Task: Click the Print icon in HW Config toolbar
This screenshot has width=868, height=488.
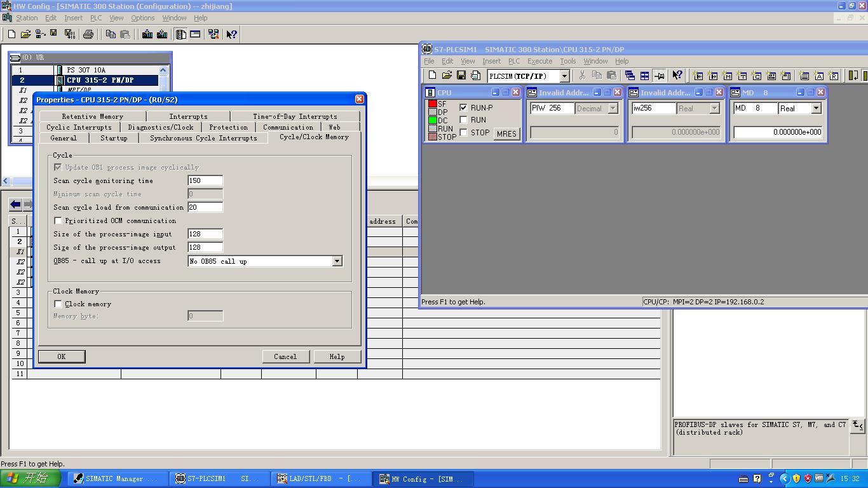Action: [x=88, y=34]
